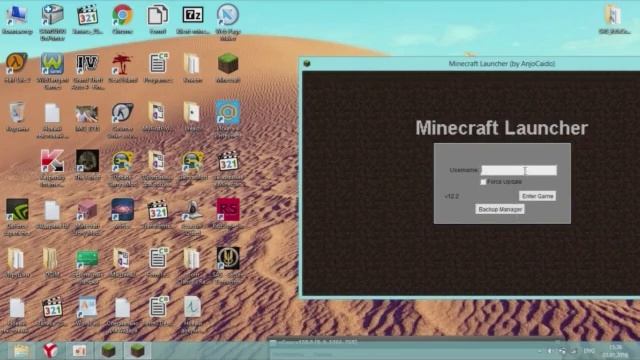Image resolution: width=640 pixels, height=360 pixels.
Task: Open the two overlapping pages file icon
Action: [158, 15]
